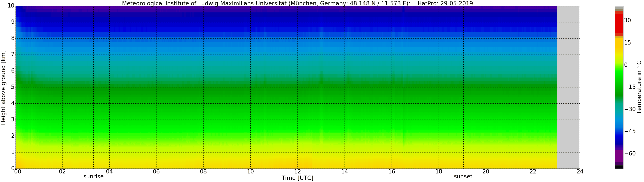Click the "Time [UTC]" axis label
This screenshot has width=644, height=182.
click(x=297, y=178)
